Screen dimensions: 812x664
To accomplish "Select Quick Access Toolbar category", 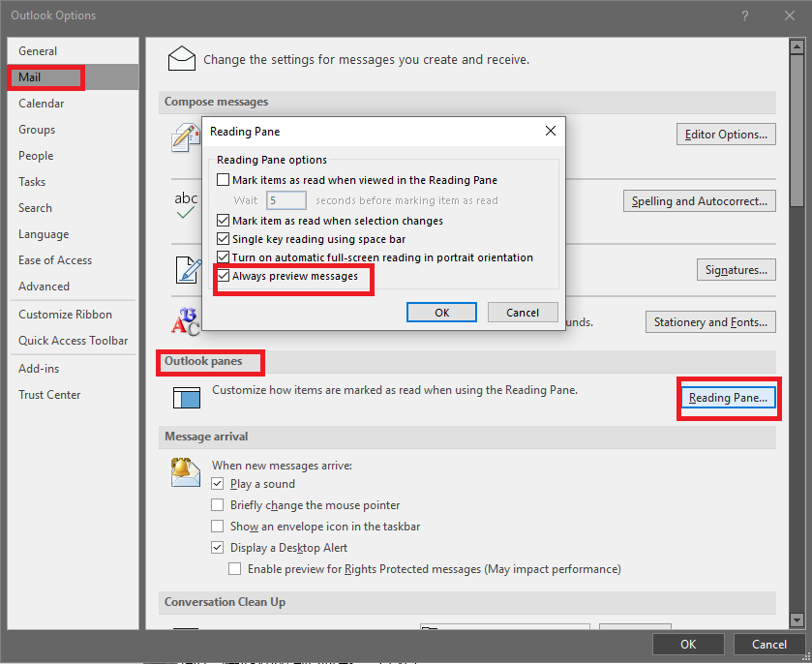I will coord(73,341).
